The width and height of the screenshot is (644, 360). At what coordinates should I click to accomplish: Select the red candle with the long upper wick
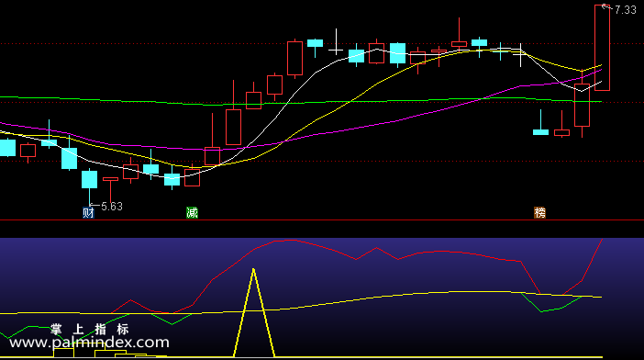[459, 44]
